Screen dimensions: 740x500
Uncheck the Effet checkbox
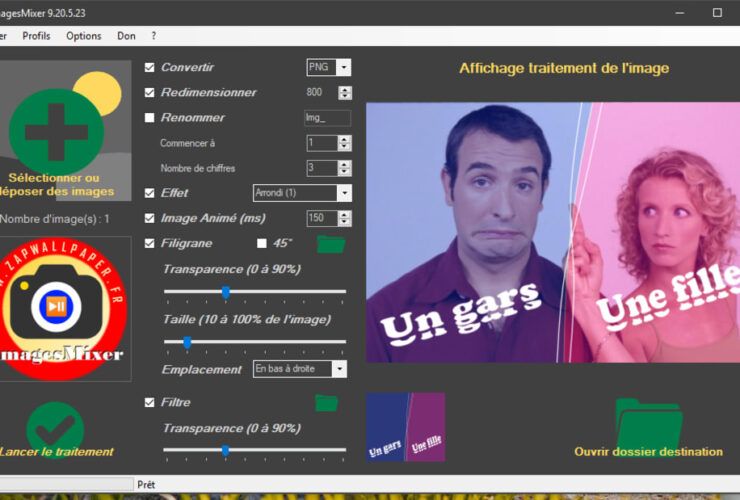(150, 193)
